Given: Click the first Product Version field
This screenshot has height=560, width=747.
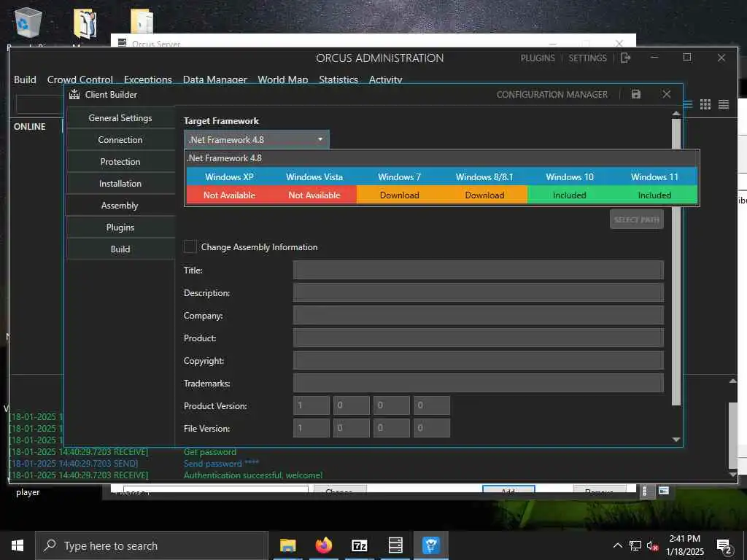Looking at the screenshot, I should click(x=311, y=405).
